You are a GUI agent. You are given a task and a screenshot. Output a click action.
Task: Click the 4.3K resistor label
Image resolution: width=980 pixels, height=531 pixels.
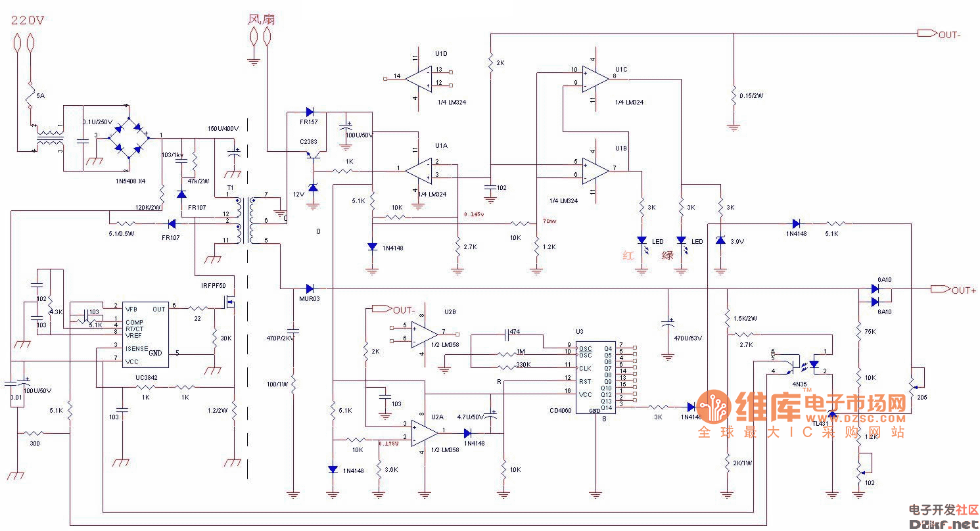pos(57,312)
